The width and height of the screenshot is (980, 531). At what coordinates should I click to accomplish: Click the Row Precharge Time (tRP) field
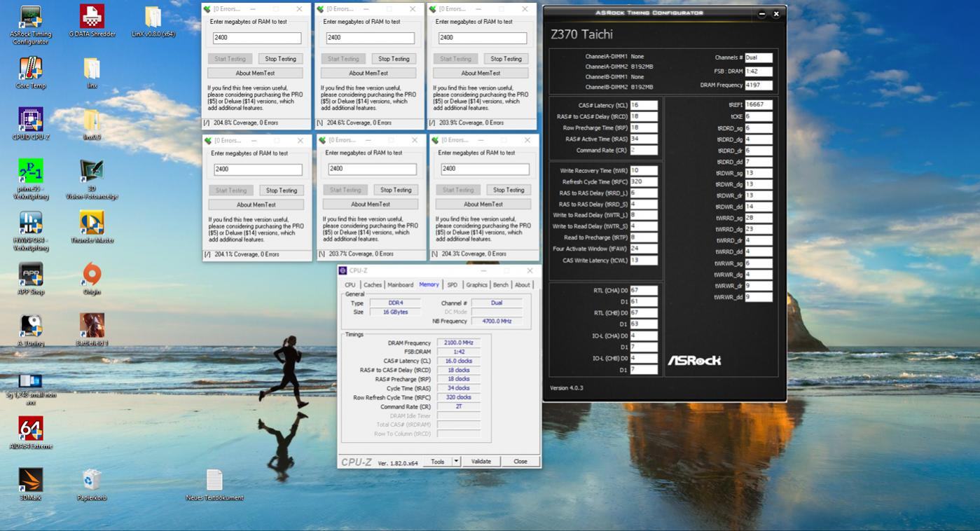(x=644, y=127)
